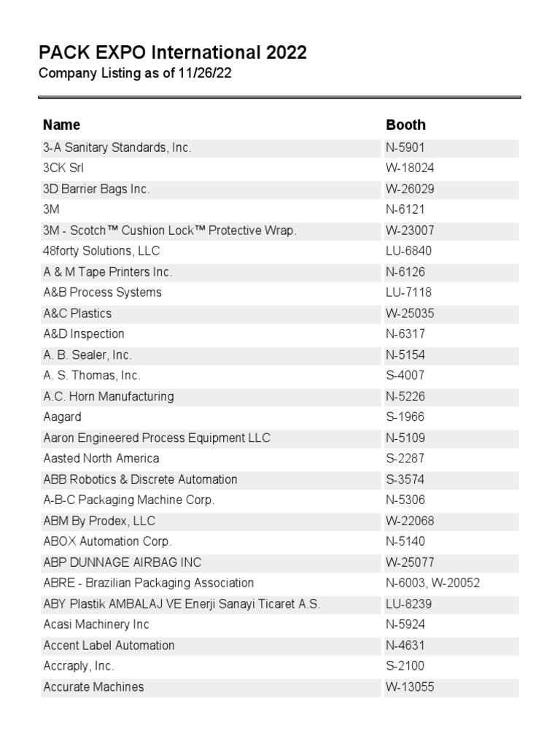
Task: Select booth W-22068 of ABM By Prodex
Action: (x=410, y=521)
